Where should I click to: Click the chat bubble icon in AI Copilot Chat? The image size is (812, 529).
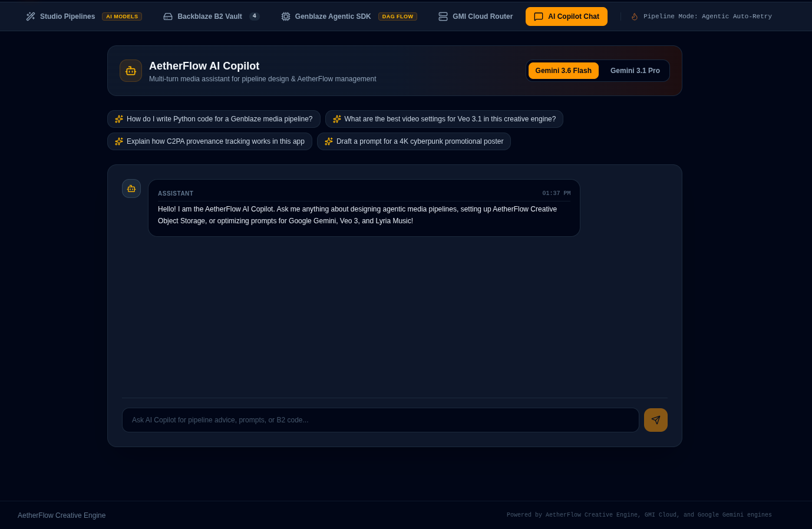click(539, 16)
